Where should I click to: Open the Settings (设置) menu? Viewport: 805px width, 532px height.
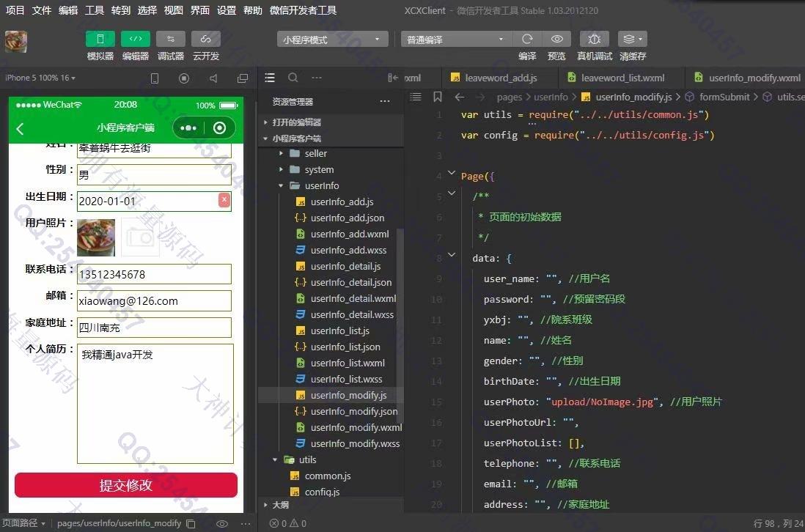(227, 10)
